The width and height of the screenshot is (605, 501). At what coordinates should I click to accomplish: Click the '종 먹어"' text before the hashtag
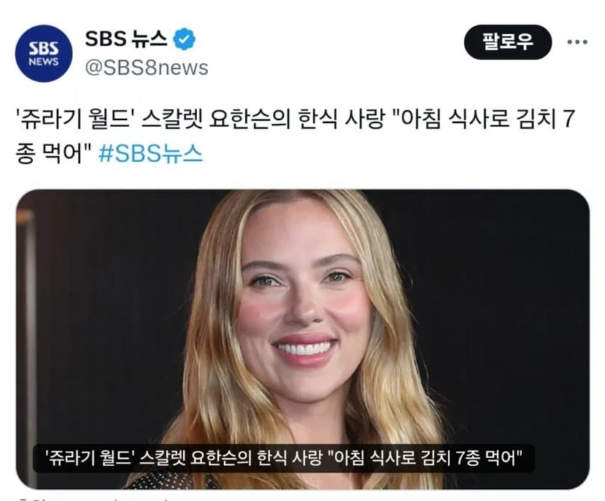point(53,154)
